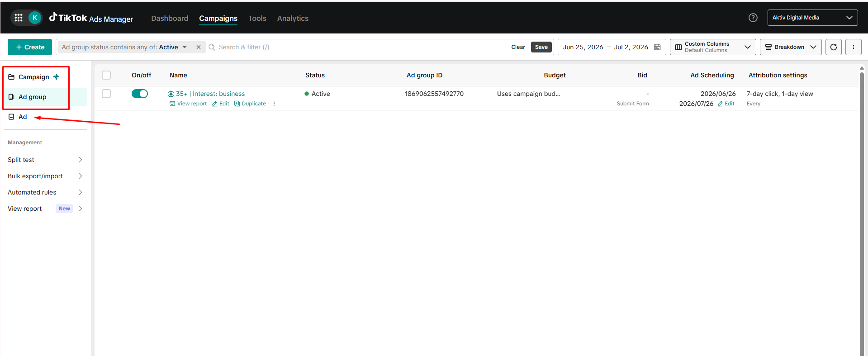Open the date range calendar icon
This screenshot has width=868, height=356.
point(657,47)
